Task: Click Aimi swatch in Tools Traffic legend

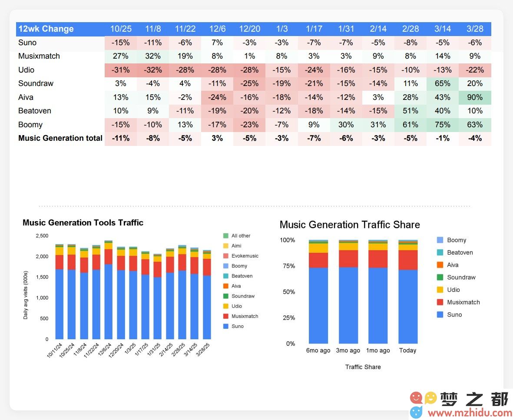Action: tap(226, 246)
